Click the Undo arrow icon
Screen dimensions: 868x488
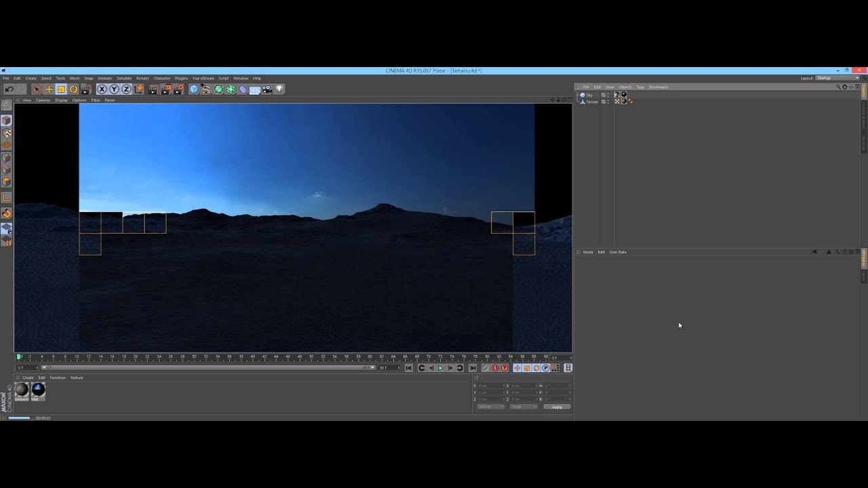pos(9,89)
